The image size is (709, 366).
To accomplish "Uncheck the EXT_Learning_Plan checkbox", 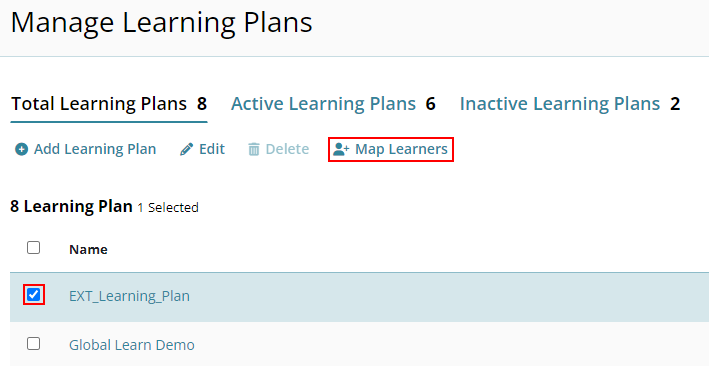I will tap(33, 295).
